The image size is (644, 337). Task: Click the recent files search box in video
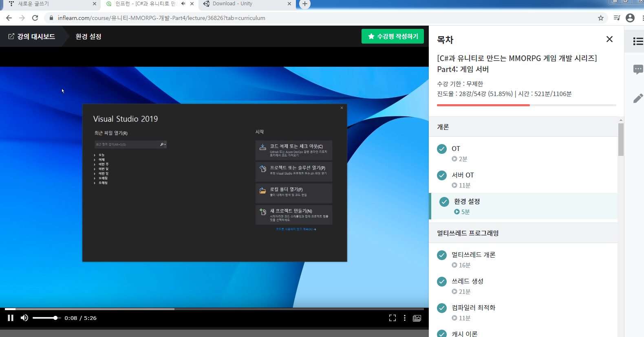[x=130, y=144]
